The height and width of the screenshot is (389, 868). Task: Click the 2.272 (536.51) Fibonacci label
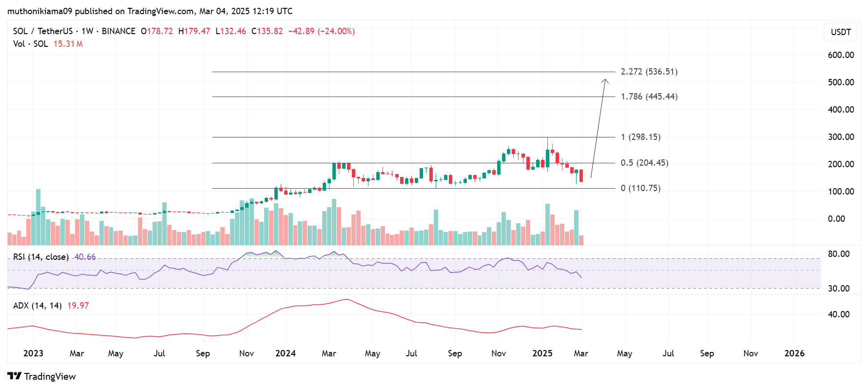[649, 72]
